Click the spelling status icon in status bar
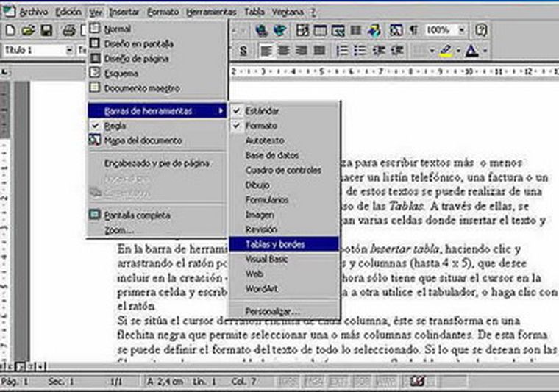This screenshot has width=559, height=392. (x=417, y=382)
